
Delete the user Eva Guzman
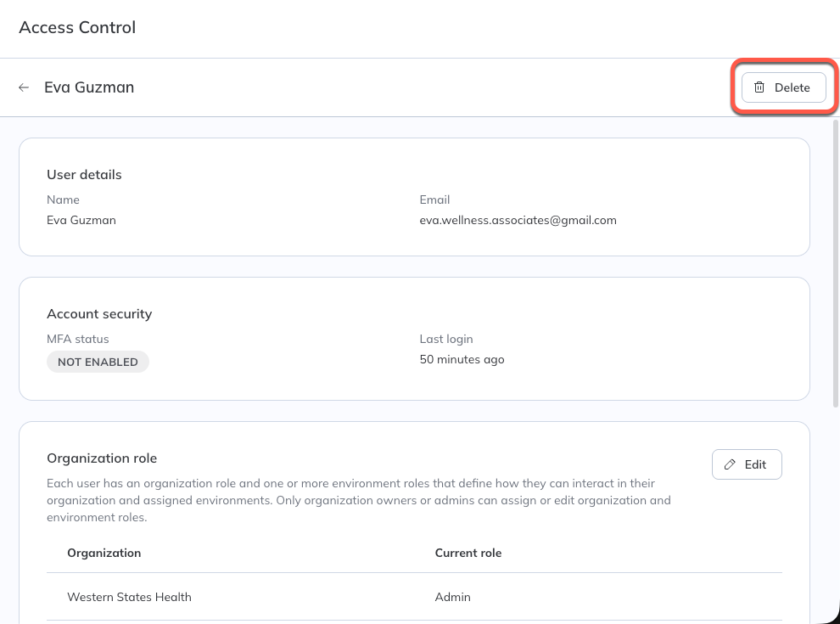pos(783,87)
